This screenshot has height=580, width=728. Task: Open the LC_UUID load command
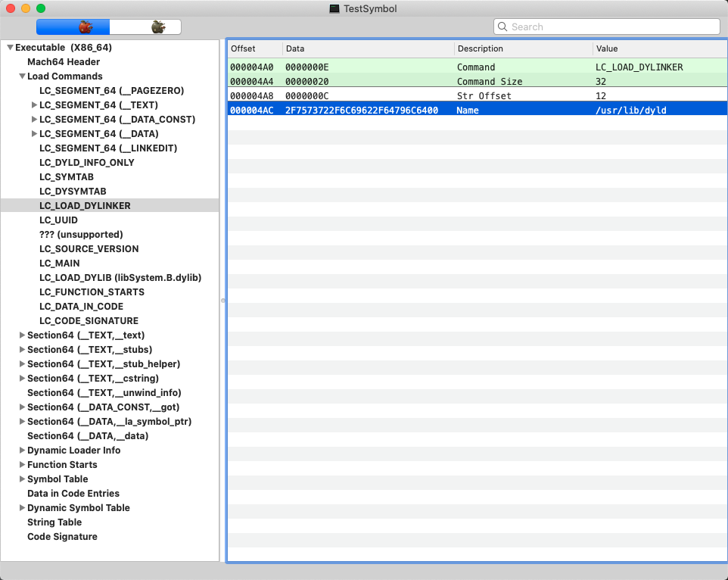point(58,220)
